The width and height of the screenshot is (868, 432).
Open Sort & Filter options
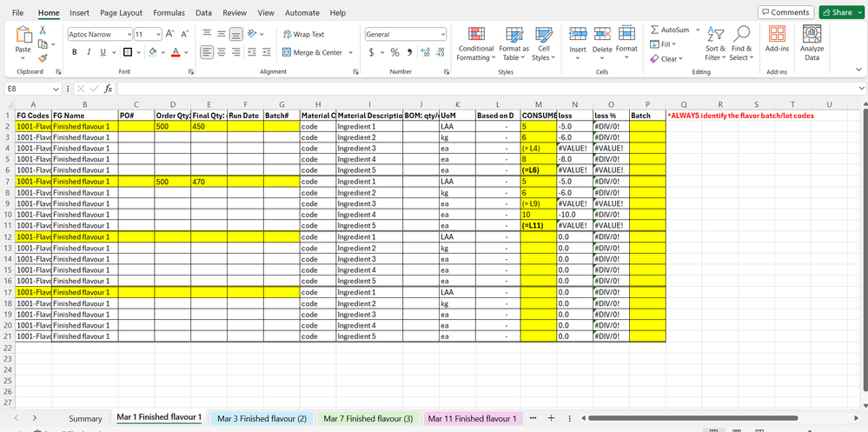point(715,43)
